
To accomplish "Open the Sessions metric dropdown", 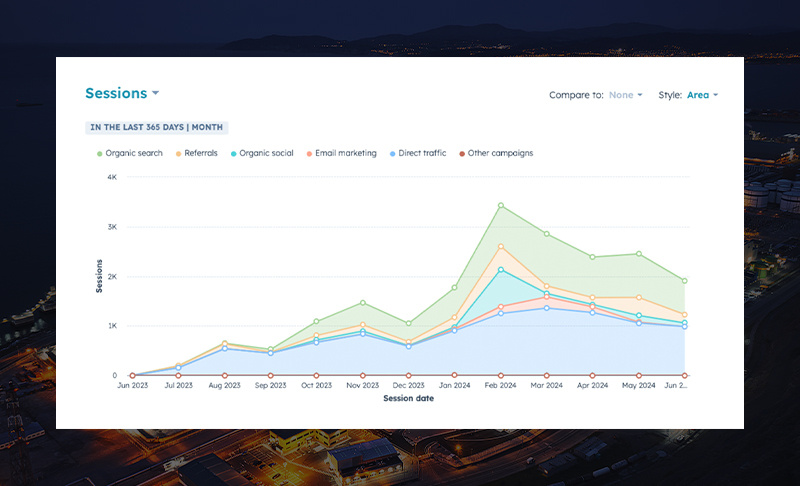I will pyautogui.click(x=122, y=94).
